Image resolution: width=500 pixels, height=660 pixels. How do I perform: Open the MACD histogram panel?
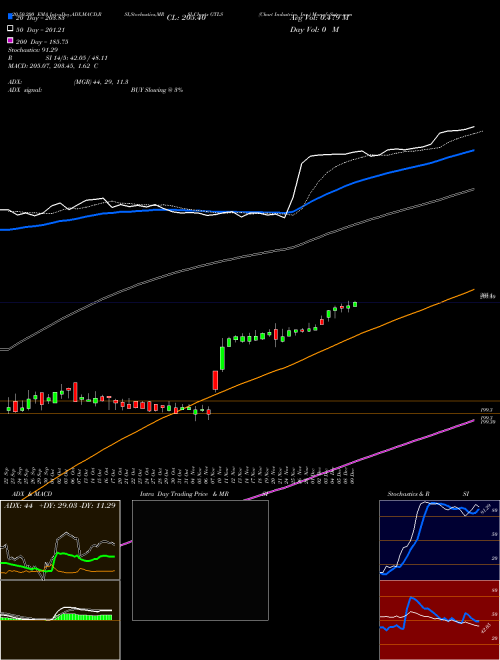pos(60,620)
